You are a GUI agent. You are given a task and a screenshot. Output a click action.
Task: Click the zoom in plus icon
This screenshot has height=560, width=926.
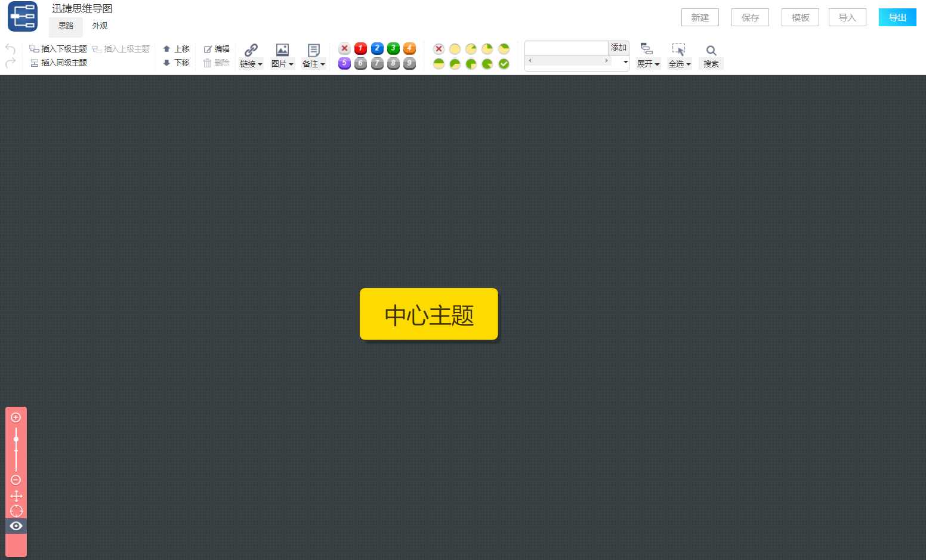point(16,417)
